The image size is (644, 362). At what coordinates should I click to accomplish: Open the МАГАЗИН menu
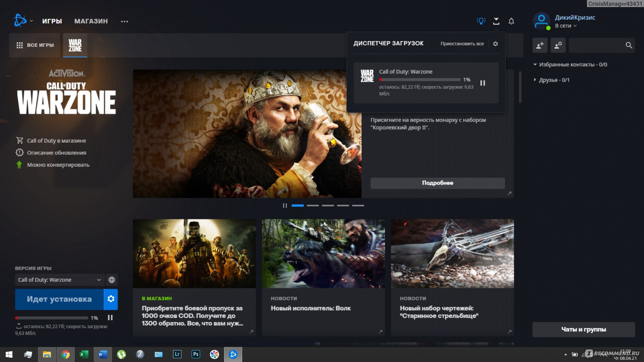tap(91, 21)
